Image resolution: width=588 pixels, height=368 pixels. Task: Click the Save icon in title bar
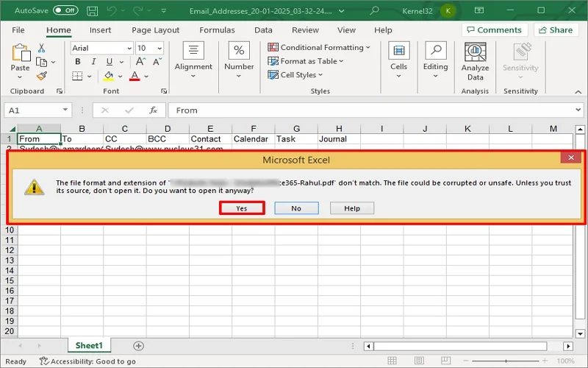(93, 11)
